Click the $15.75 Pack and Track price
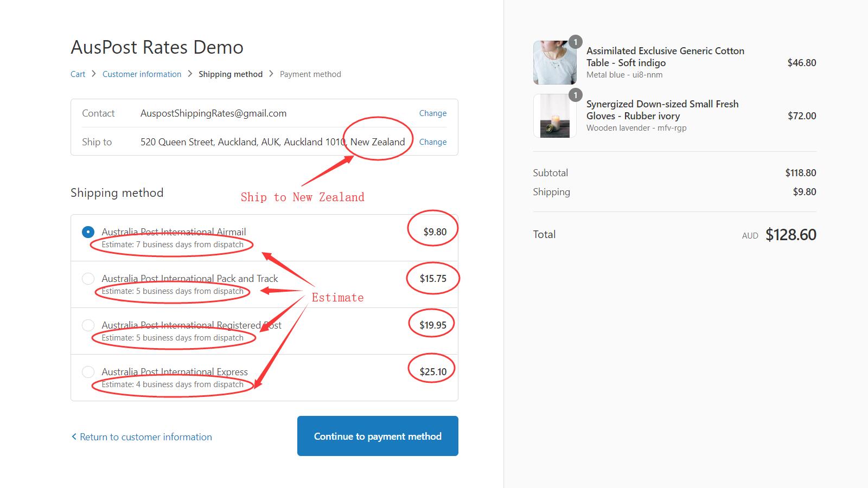The width and height of the screenshot is (868, 488). [433, 279]
